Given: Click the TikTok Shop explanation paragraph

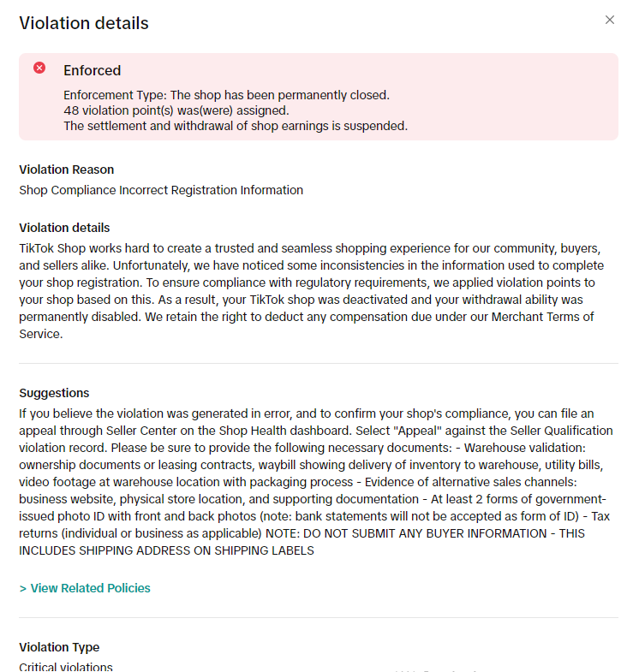Looking at the screenshot, I should tap(308, 282).
